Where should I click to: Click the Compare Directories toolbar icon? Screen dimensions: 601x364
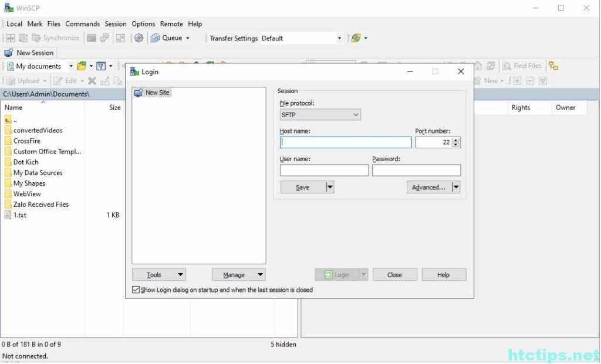pyautogui.click(x=11, y=38)
